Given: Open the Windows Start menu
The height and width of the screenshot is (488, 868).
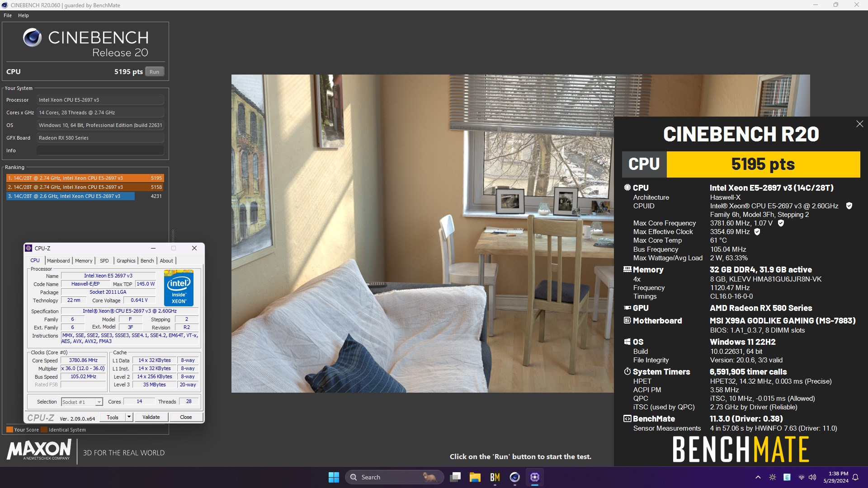Looking at the screenshot, I should point(334,477).
